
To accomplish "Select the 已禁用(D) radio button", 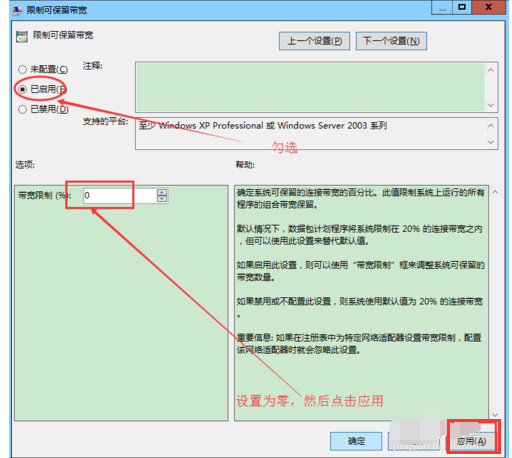I will [22, 109].
